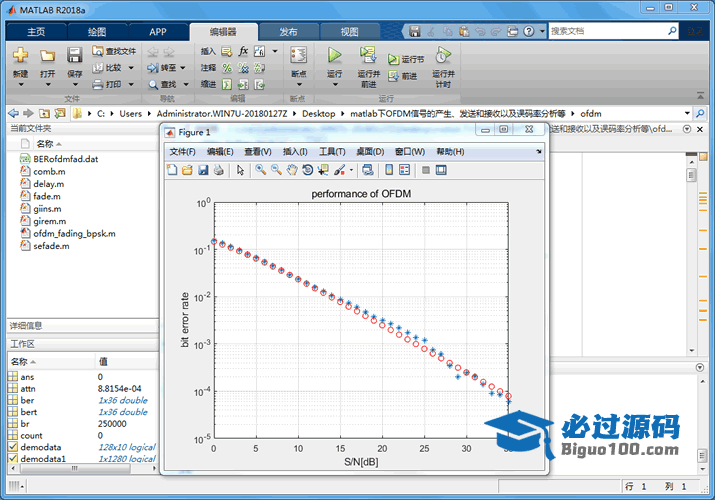This screenshot has height=500, width=715.
Task: Open the Print (打印) dropdown arrow
Action: [131, 84]
